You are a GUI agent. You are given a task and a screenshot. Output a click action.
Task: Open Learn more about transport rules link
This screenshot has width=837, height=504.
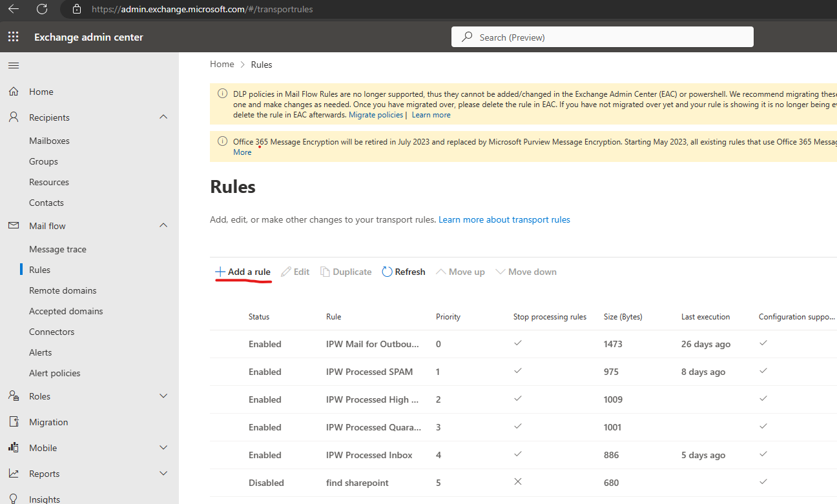(x=504, y=219)
